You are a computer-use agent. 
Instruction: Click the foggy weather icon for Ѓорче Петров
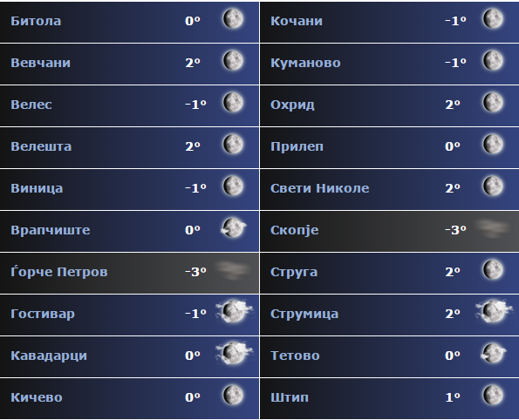pos(233,270)
